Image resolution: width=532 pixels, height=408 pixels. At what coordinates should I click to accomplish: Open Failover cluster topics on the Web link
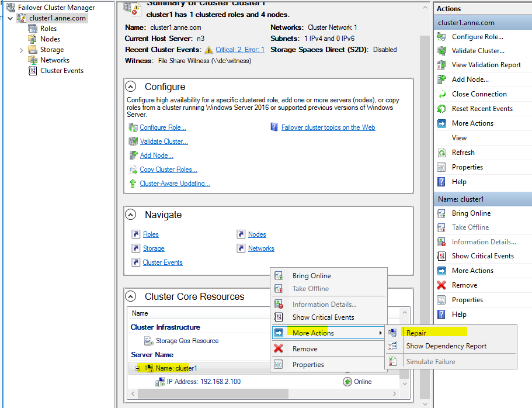click(x=328, y=127)
